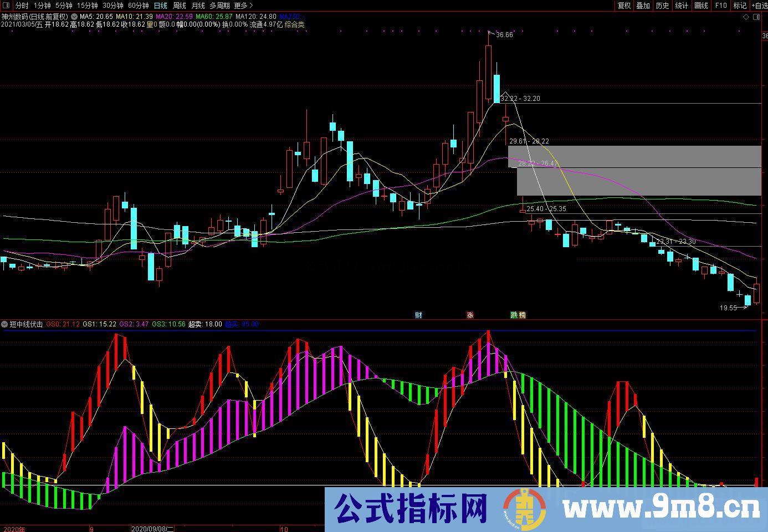Viewport: 768px width, 532px height.
Task: Click the 涨 quick ranking button
Action: [x=469, y=315]
